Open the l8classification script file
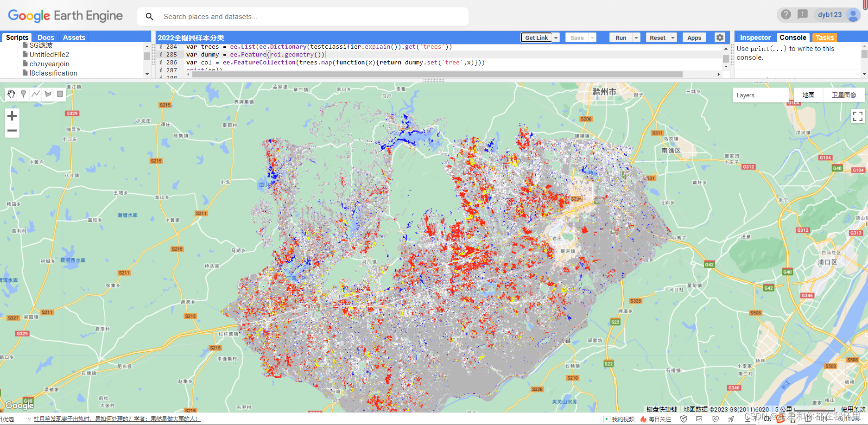 53,73
